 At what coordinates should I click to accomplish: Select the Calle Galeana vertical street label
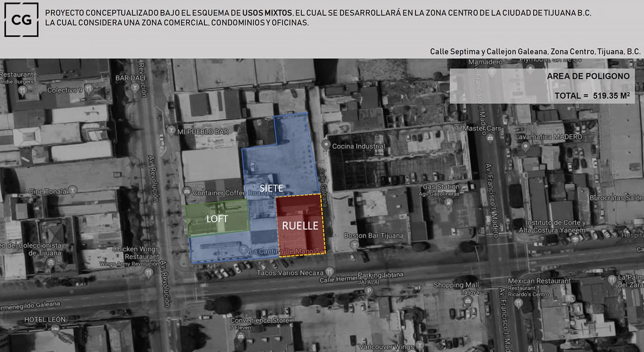323,187
